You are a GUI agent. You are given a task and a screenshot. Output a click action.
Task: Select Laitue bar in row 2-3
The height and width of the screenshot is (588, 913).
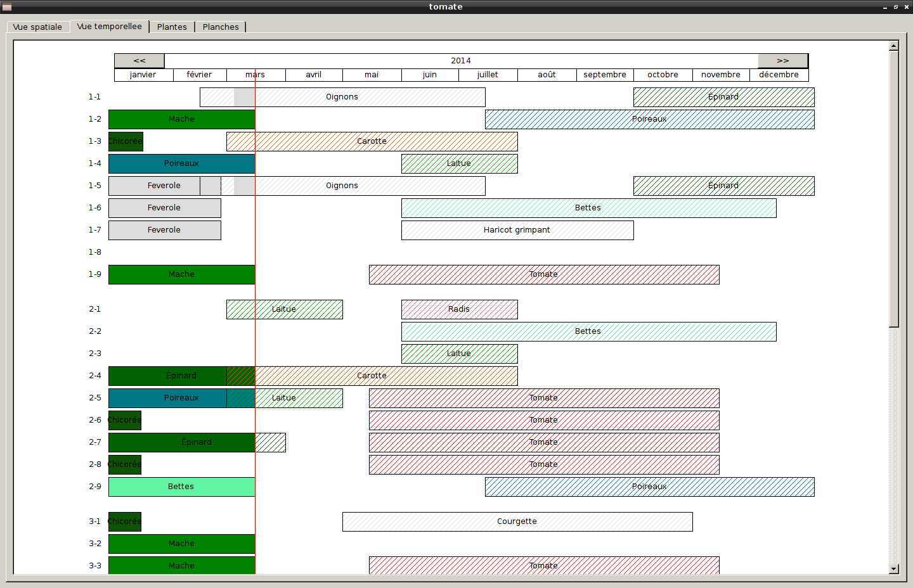(459, 354)
